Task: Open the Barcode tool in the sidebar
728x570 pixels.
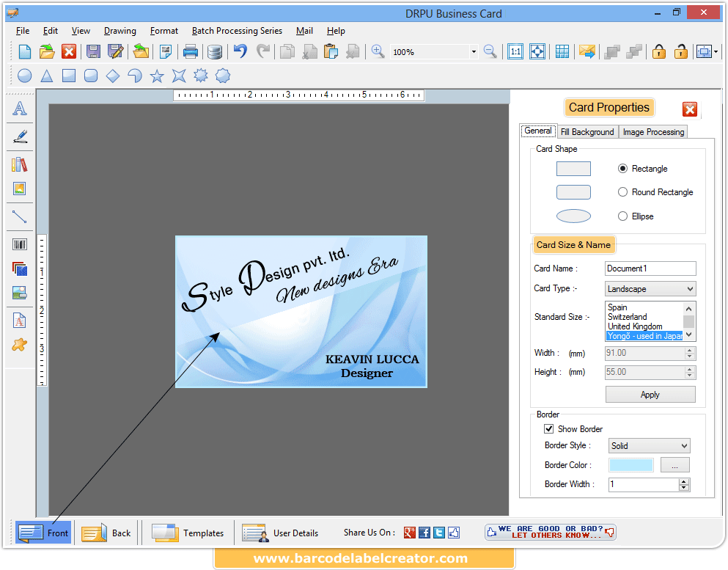Action: tap(18, 242)
